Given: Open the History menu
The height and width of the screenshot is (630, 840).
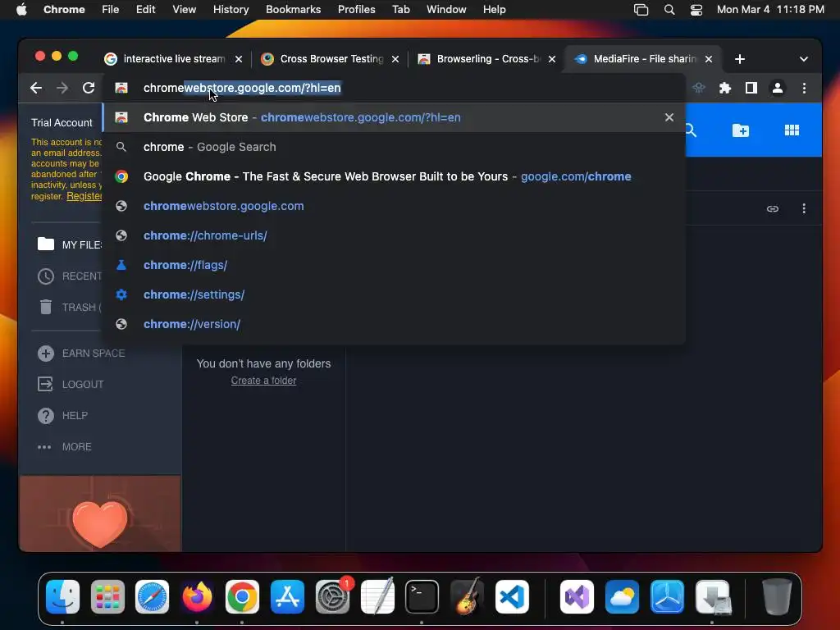Looking at the screenshot, I should click(231, 10).
